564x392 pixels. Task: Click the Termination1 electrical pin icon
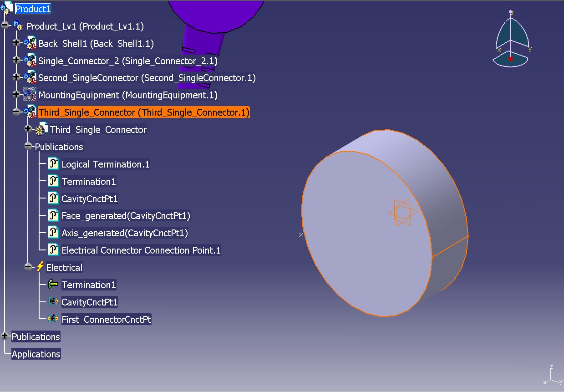click(53, 285)
